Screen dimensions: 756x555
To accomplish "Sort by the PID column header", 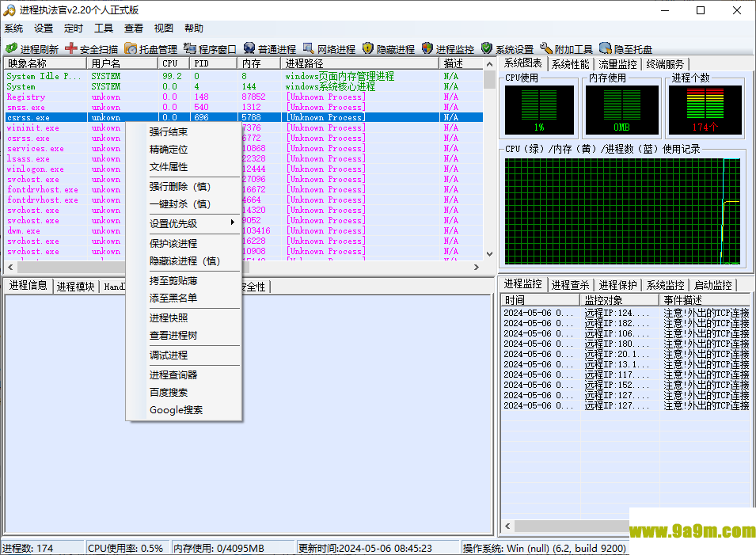I will pos(214,63).
